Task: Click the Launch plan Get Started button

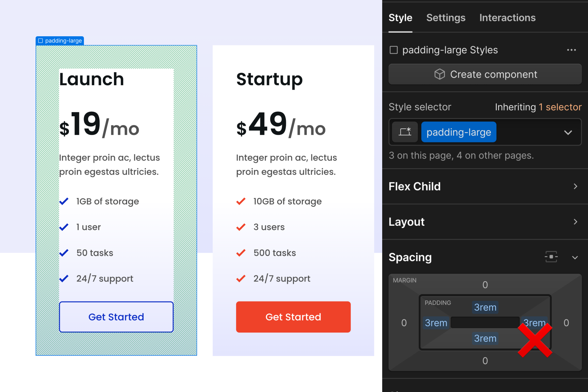Action: click(x=116, y=317)
